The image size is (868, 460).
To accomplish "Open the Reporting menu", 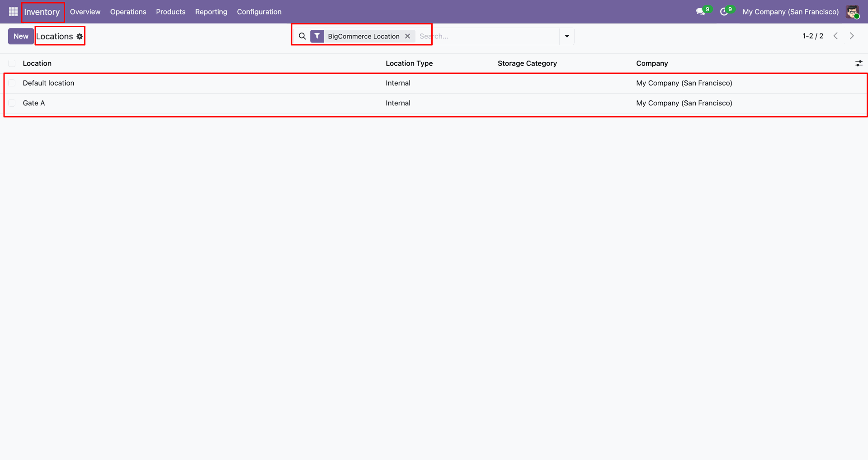I will coord(211,12).
